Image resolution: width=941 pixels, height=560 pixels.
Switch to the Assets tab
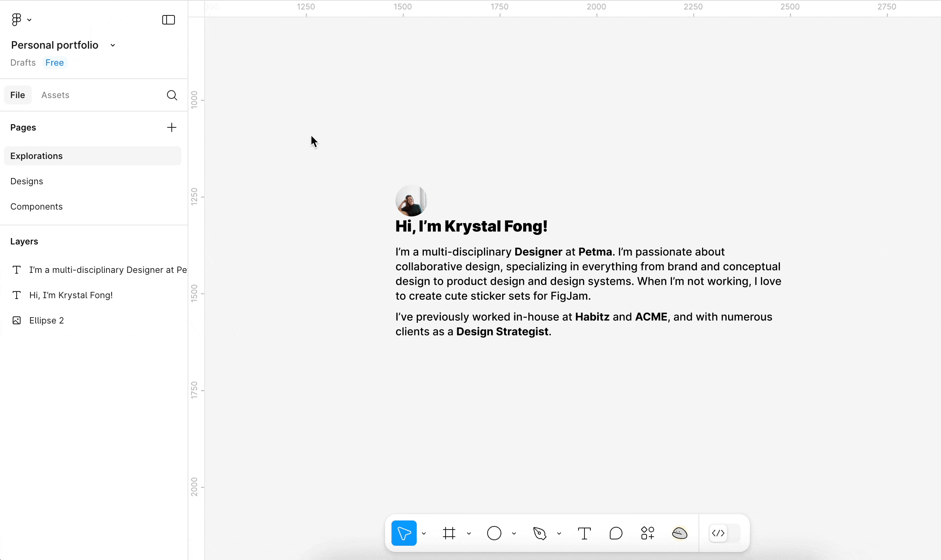coord(55,95)
